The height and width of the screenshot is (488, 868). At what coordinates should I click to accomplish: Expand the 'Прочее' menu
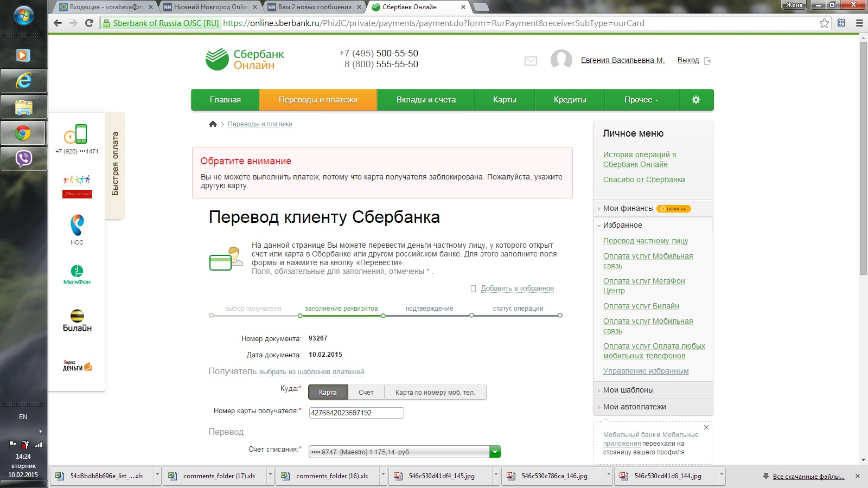click(641, 100)
